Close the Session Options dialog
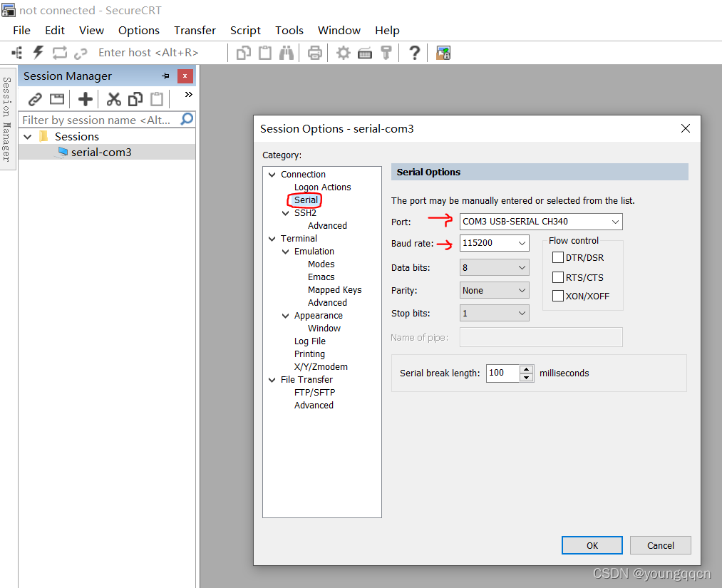722x588 pixels. click(x=686, y=128)
